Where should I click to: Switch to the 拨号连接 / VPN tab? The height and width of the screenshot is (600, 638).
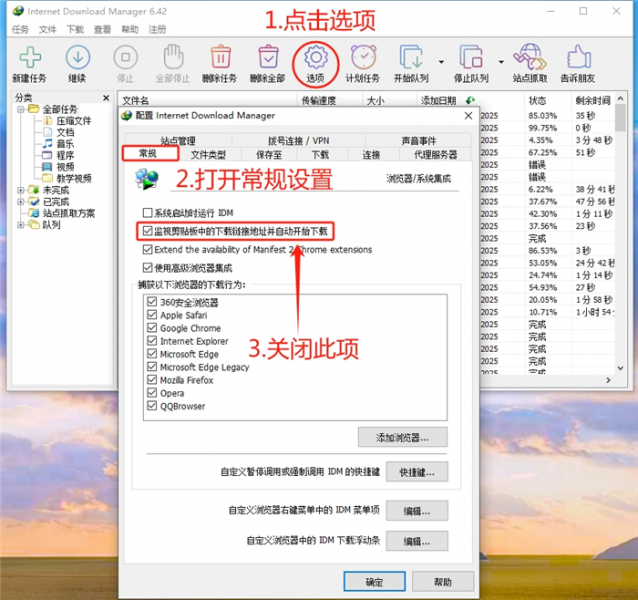(298, 140)
